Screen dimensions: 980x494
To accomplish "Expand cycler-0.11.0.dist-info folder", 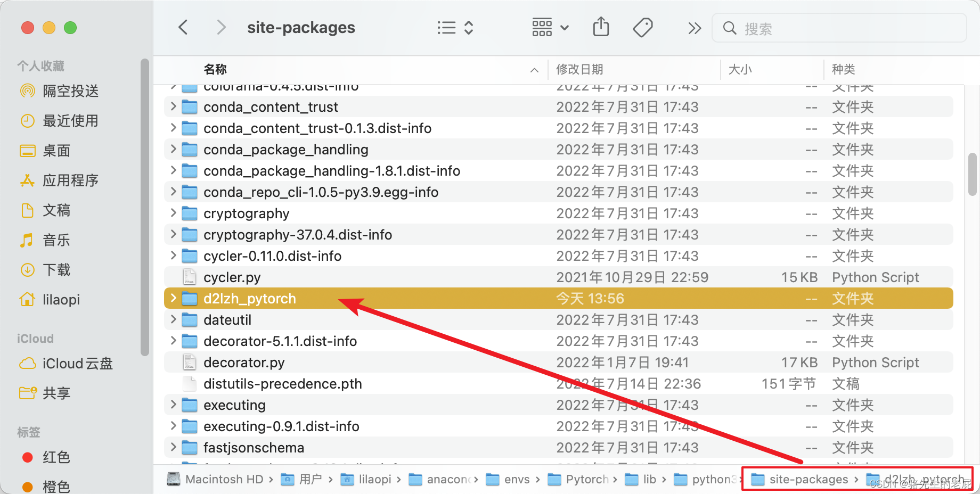I will 173,256.
